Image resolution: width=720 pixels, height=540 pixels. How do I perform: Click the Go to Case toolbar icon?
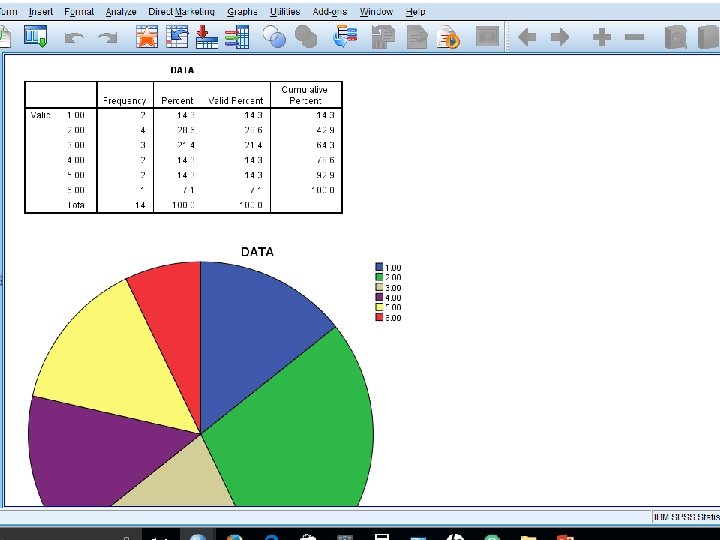(177, 37)
